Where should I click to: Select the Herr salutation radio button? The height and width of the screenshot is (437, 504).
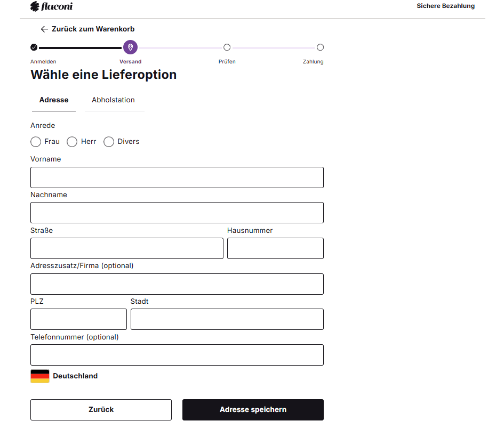tap(72, 142)
